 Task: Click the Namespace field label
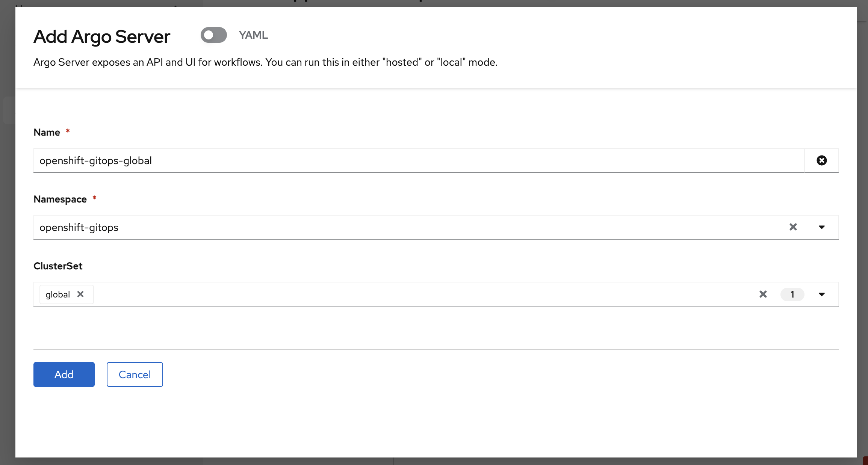(60, 199)
